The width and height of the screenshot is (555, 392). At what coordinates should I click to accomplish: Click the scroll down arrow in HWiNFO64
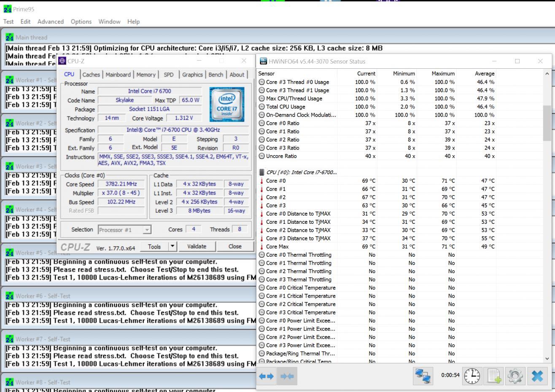coord(547,359)
